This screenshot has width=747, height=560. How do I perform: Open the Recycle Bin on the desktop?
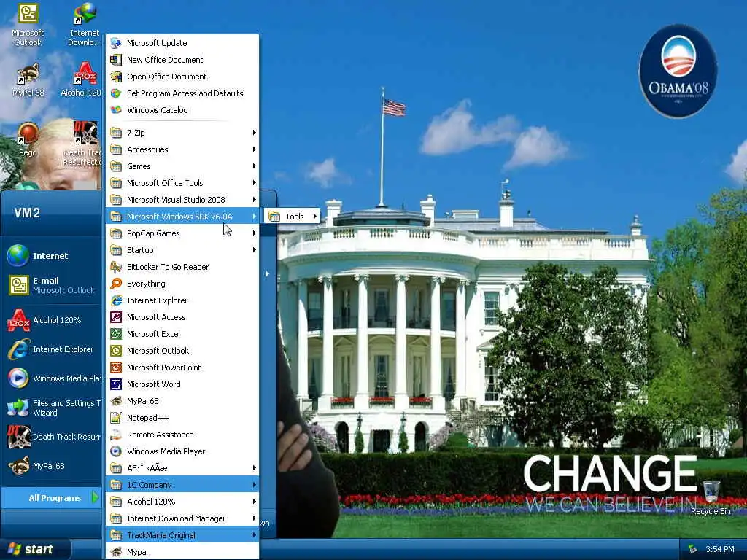[x=711, y=497]
